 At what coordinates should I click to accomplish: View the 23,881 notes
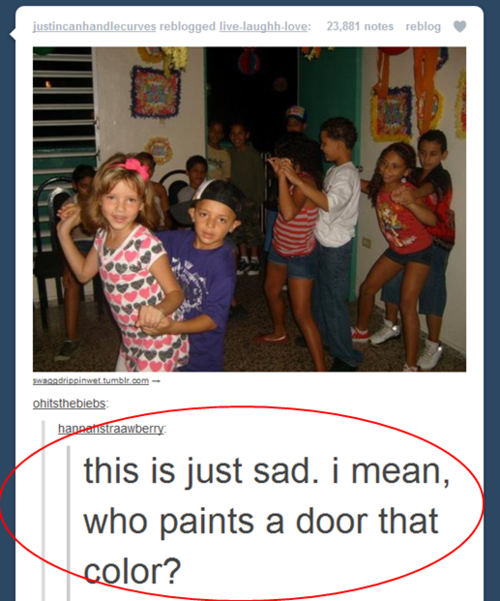click(360, 26)
